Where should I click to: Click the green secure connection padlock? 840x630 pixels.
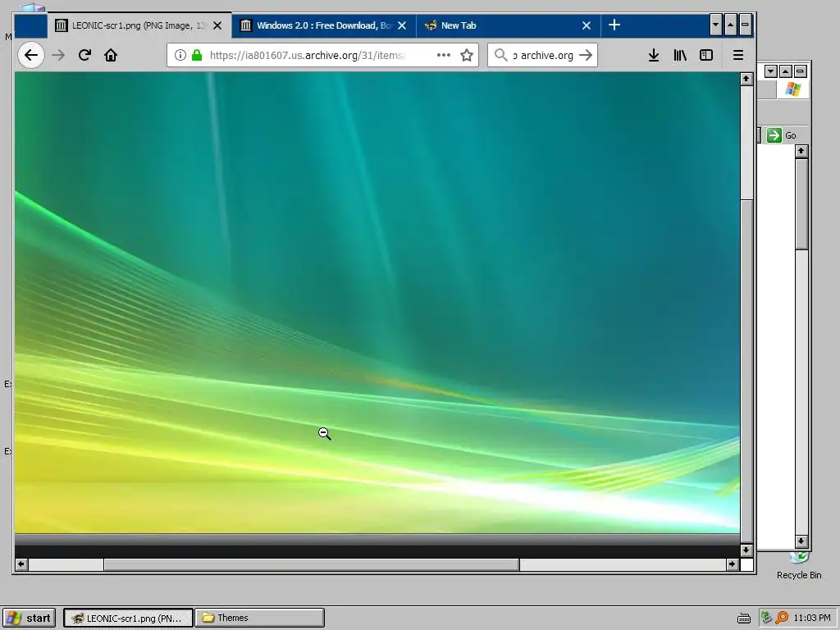[x=197, y=55]
